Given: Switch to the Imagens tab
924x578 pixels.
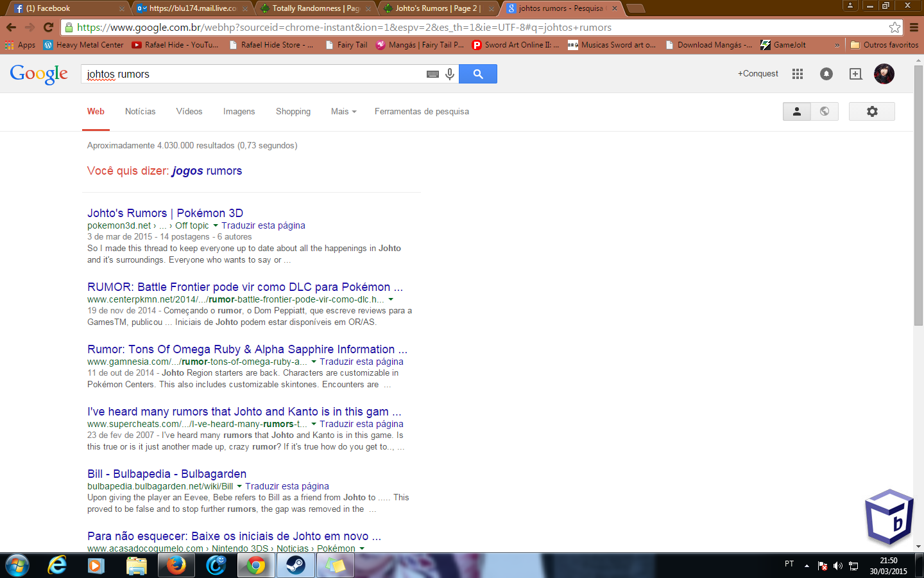Looking at the screenshot, I should click(239, 111).
